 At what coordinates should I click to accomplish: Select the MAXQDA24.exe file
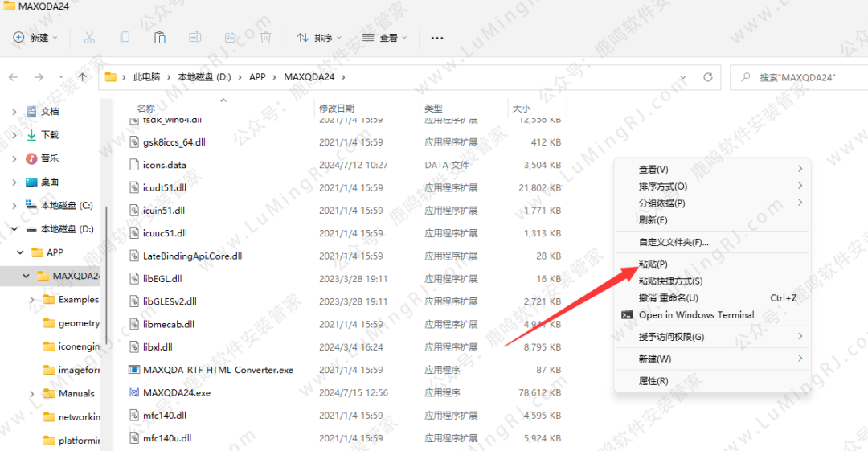tap(176, 393)
